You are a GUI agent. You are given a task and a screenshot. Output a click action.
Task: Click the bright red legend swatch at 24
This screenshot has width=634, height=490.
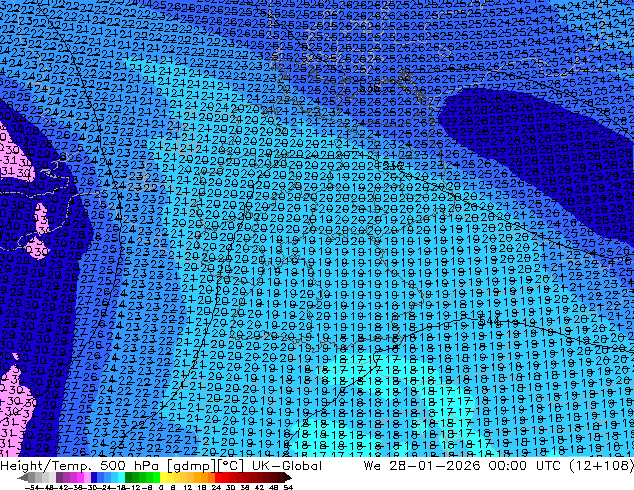point(218,478)
